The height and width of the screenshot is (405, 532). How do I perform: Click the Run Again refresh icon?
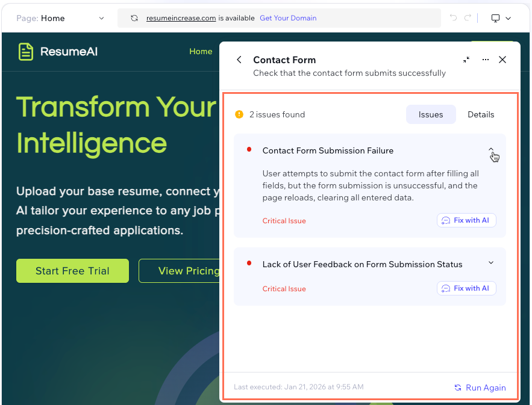tap(458, 388)
